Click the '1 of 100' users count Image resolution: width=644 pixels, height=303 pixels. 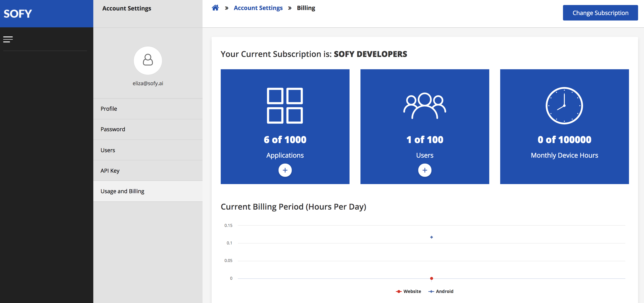click(x=424, y=140)
